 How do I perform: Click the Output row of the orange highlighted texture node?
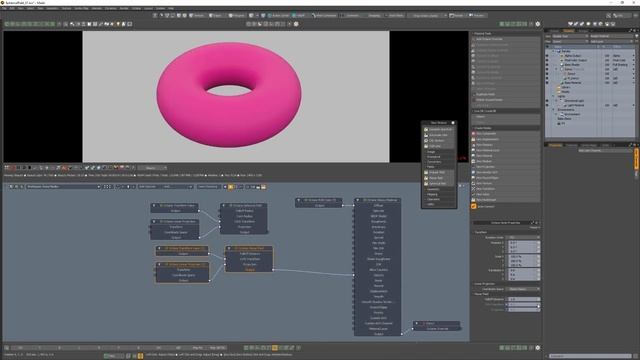(x=249, y=270)
